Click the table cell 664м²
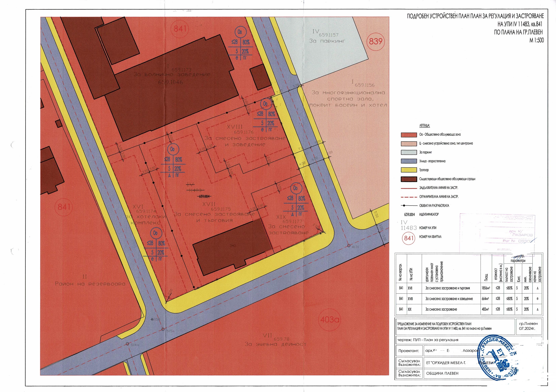Screen dimensions: 556x392 point(486,299)
